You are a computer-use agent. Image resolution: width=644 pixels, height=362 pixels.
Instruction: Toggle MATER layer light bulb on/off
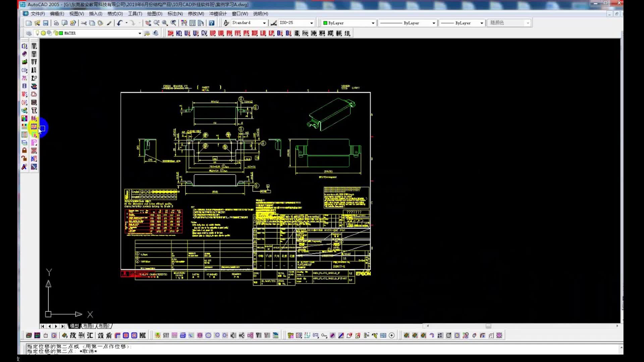click(38, 33)
